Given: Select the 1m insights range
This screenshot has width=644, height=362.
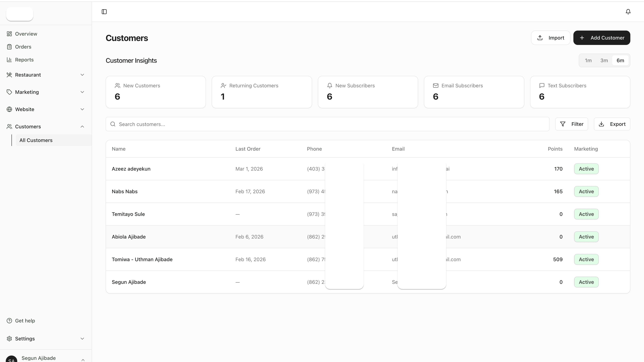Looking at the screenshot, I should (x=588, y=61).
